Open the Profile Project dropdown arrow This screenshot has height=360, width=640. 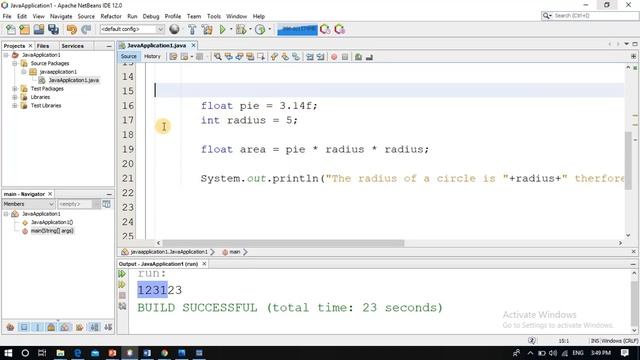point(269,29)
